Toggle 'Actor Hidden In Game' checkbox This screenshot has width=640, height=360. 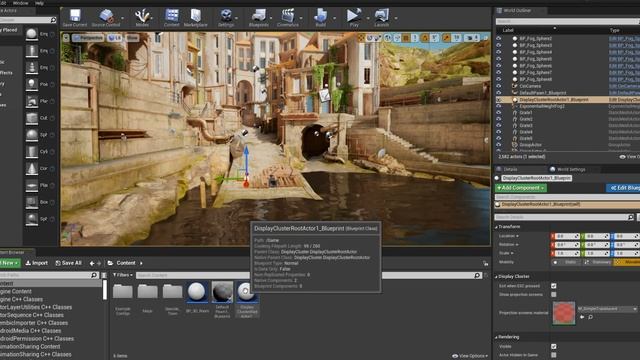point(553,355)
